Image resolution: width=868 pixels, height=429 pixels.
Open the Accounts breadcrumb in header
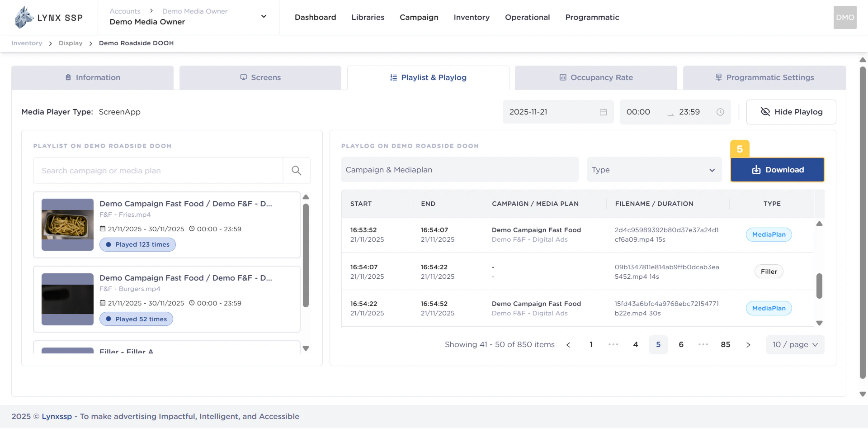(125, 11)
